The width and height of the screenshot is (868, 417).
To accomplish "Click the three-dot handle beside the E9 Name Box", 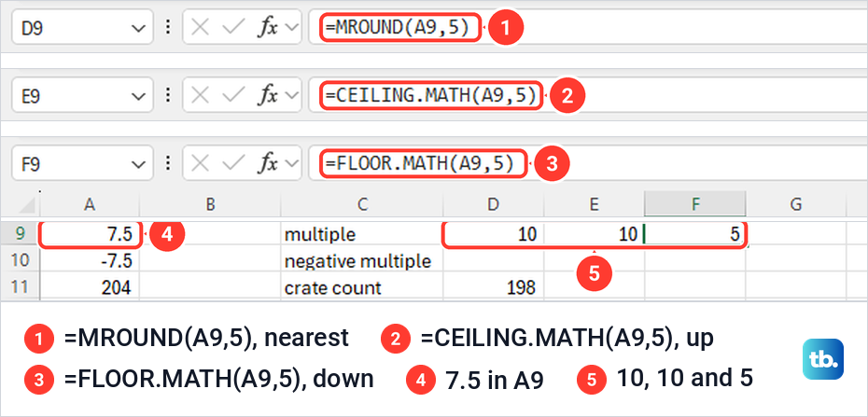I will (168, 96).
